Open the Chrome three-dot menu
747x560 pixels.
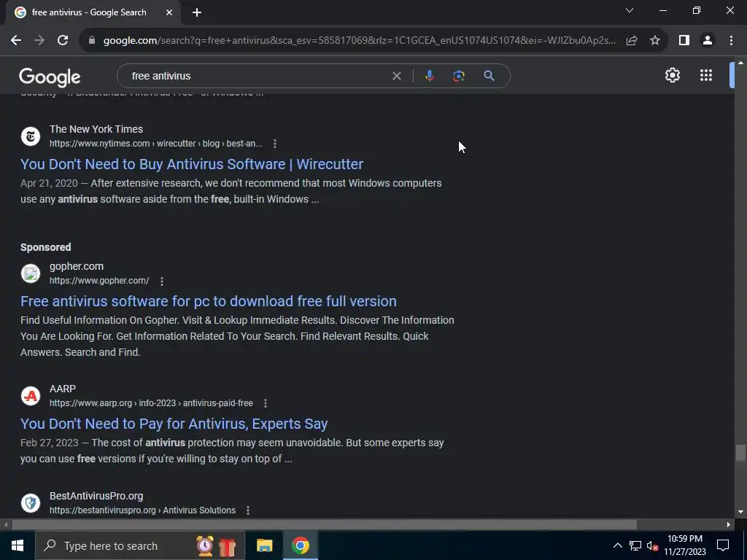pos(731,41)
